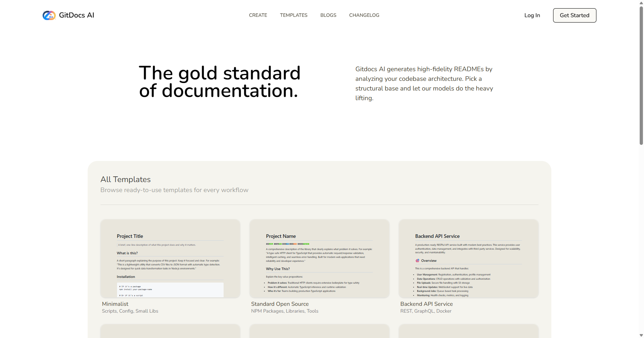Navigate to BLOGS
The height and width of the screenshot is (338, 644).
328,15
